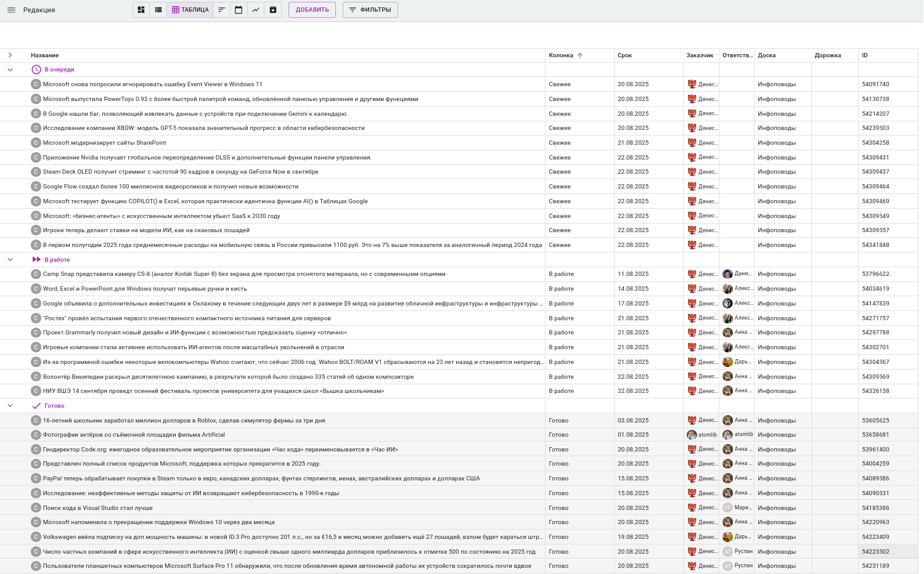The width and height of the screenshot is (924, 574).
Task: Click the sort arrow in Колонка header
Action: click(580, 55)
